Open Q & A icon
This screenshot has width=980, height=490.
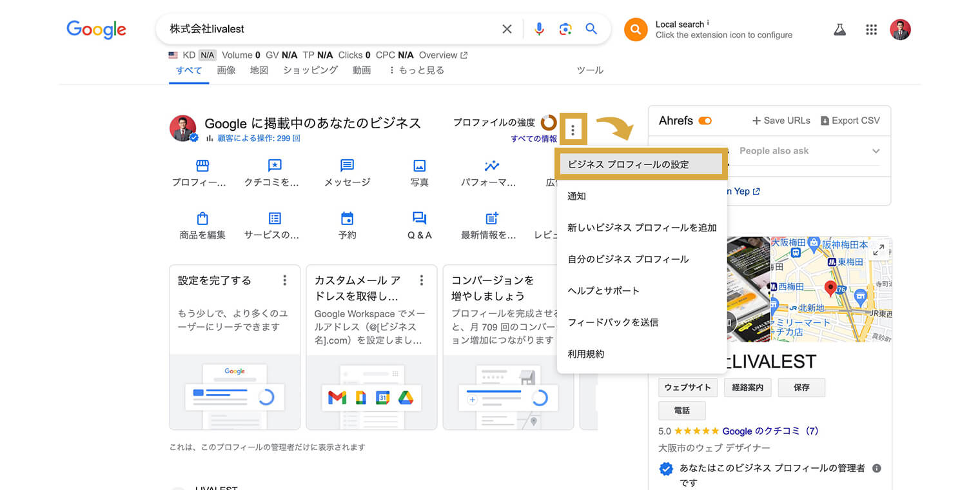420,219
